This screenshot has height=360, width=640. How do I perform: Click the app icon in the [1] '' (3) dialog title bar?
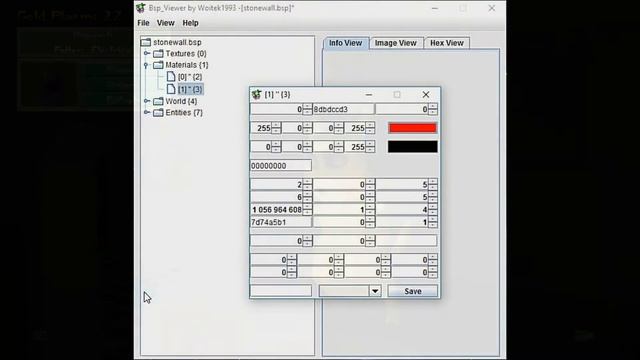pos(256,94)
